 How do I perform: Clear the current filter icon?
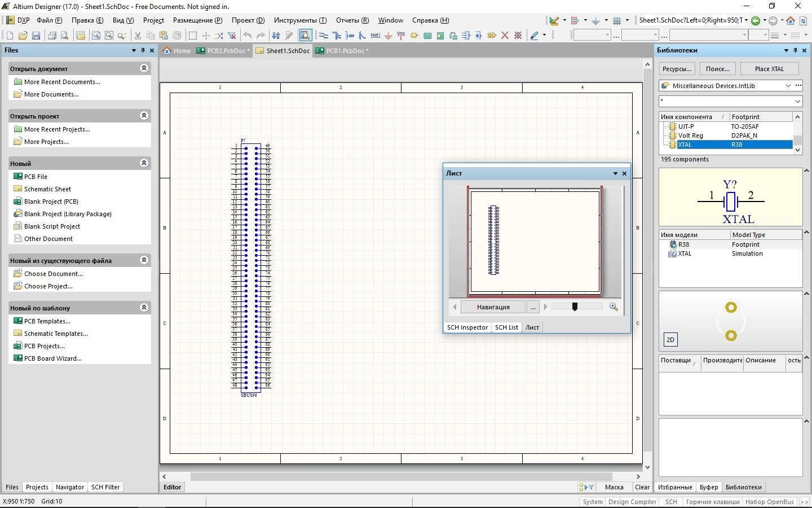(x=232, y=36)
